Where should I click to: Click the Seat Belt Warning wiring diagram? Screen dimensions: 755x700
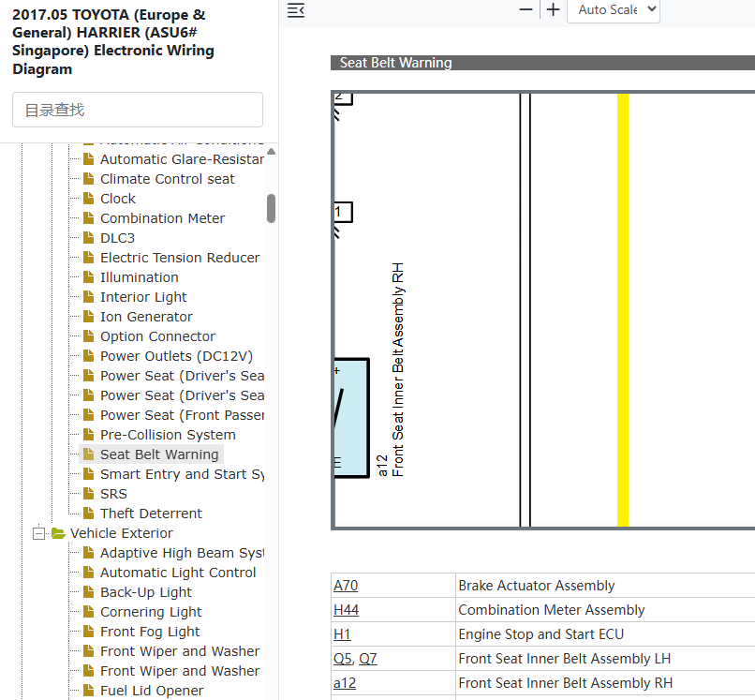tap(543, 310)
